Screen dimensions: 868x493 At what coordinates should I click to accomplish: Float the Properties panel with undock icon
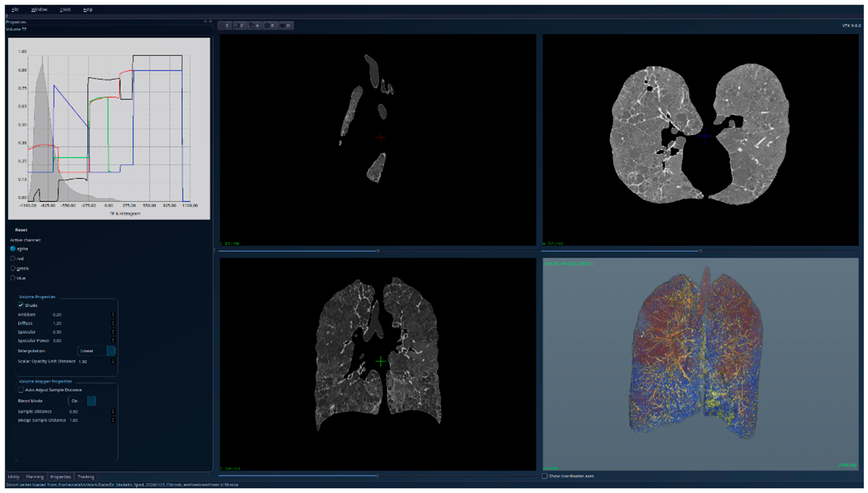pos(205,21)
